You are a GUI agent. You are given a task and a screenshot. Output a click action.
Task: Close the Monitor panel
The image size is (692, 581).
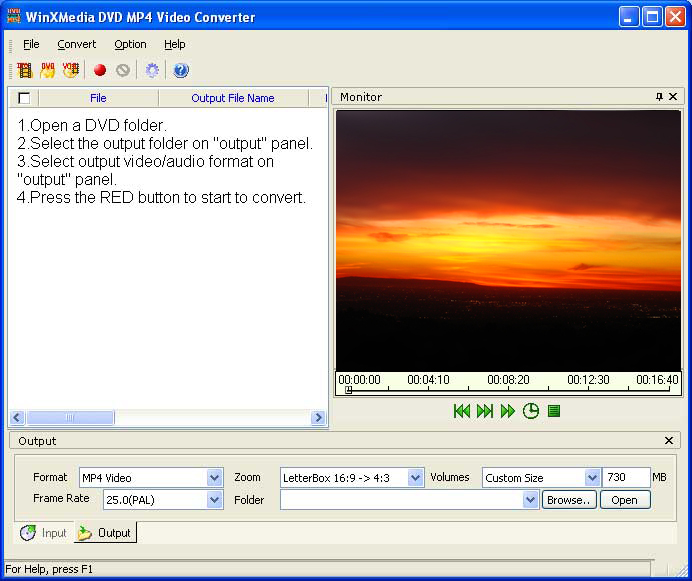(673, 97)
